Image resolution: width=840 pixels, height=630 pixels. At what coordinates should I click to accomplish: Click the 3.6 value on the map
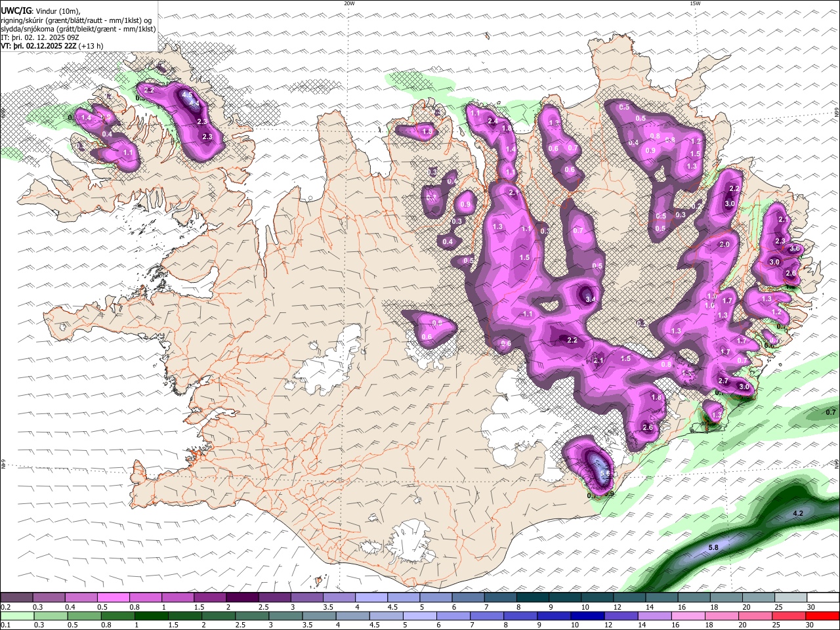795,249
